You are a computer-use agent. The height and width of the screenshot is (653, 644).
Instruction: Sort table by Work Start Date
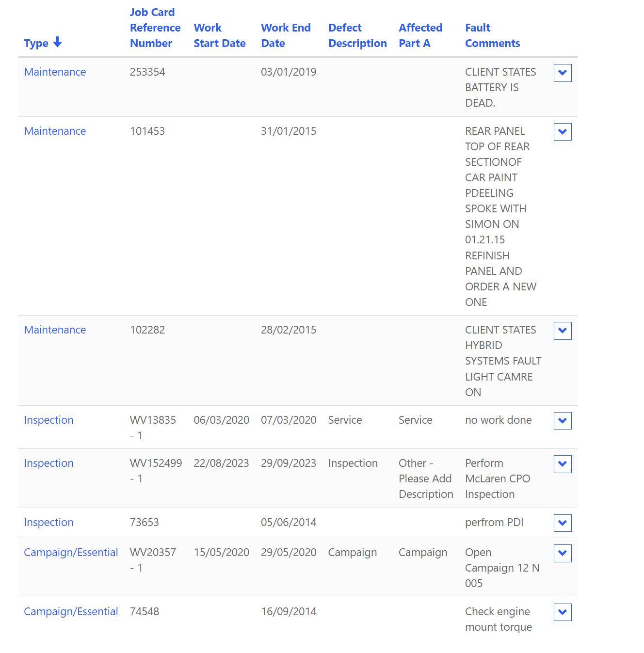(219, 35)
